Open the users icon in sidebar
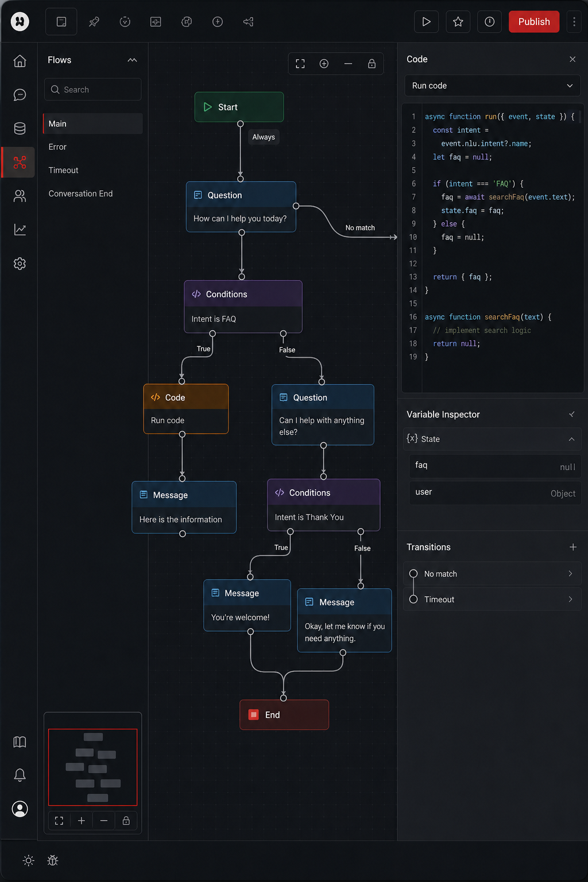Image resolution: width=588 pixels, height=882 pixels. (x=20, y=196)
